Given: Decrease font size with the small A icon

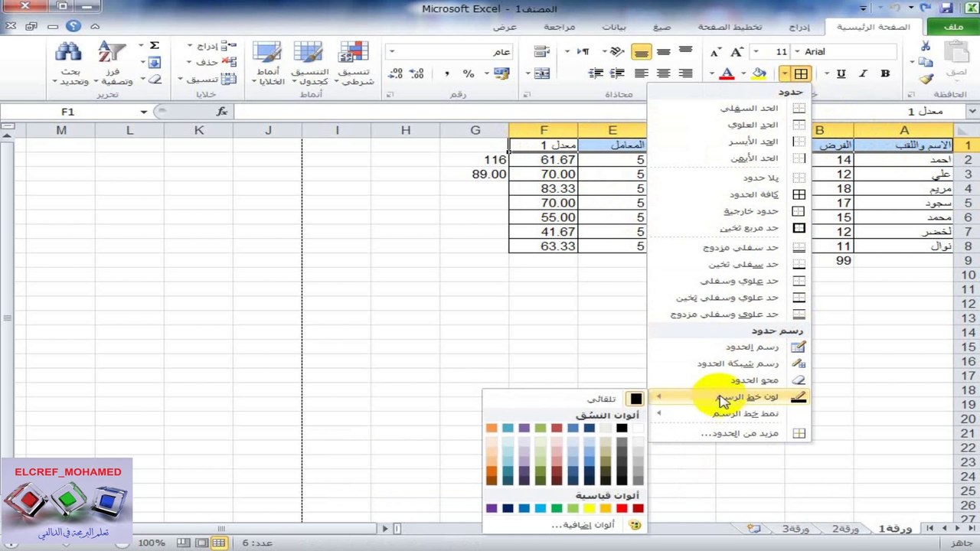Looking at the screenshot, I should (x=715, y=51).
